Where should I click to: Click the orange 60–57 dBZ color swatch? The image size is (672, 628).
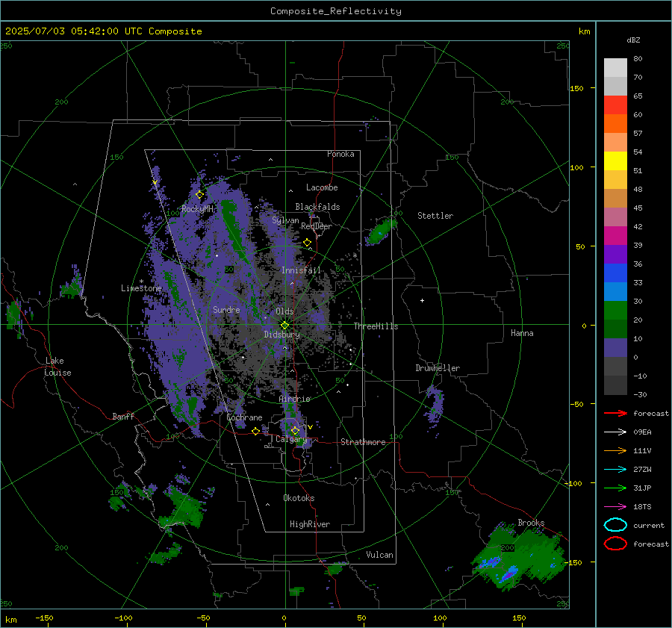tap(615, 124)
